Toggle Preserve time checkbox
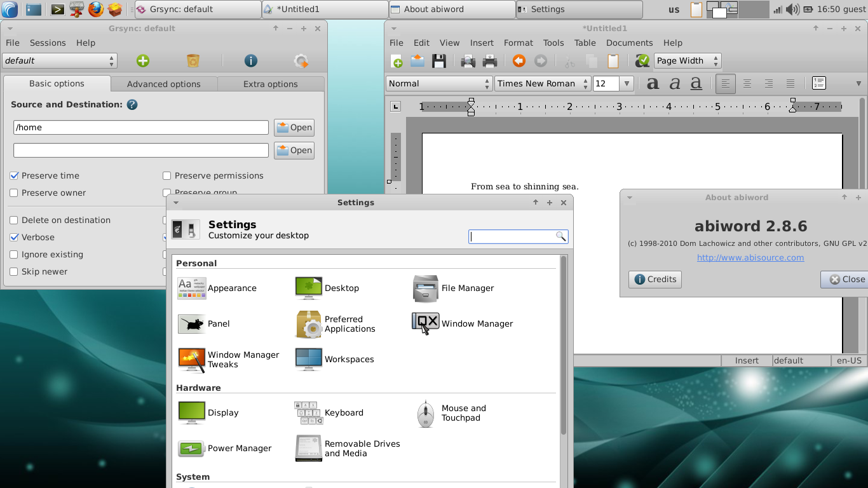868x488 pixels. point(44,175)
